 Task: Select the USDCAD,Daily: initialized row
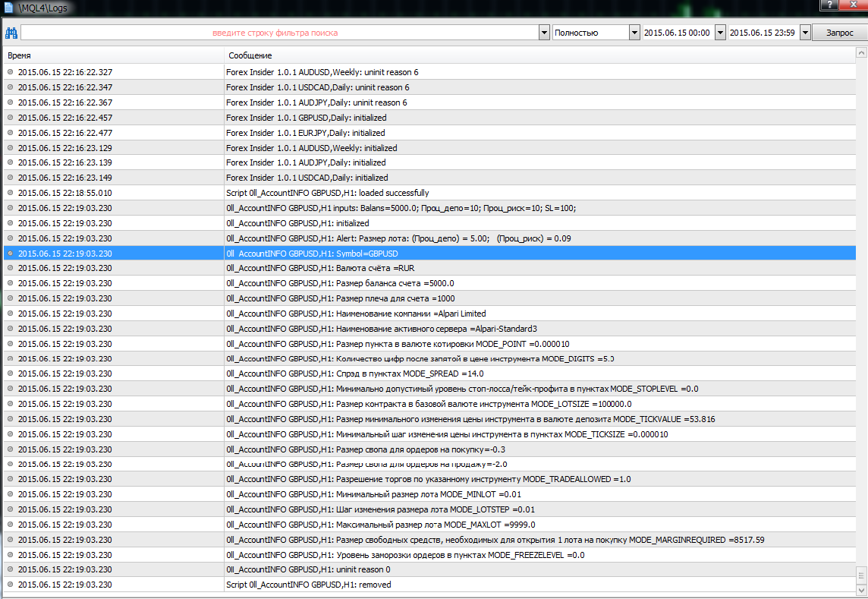tap(429, 178)
